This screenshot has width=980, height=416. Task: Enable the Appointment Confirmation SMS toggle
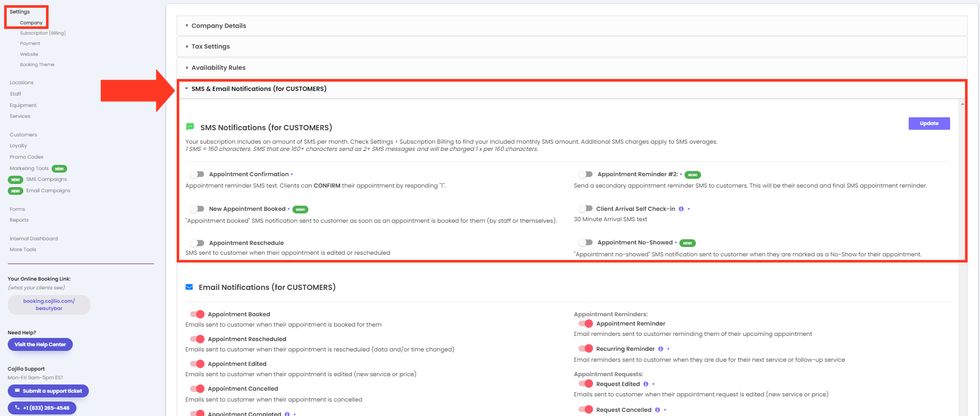pyautogui.click(x=197, y=174)
